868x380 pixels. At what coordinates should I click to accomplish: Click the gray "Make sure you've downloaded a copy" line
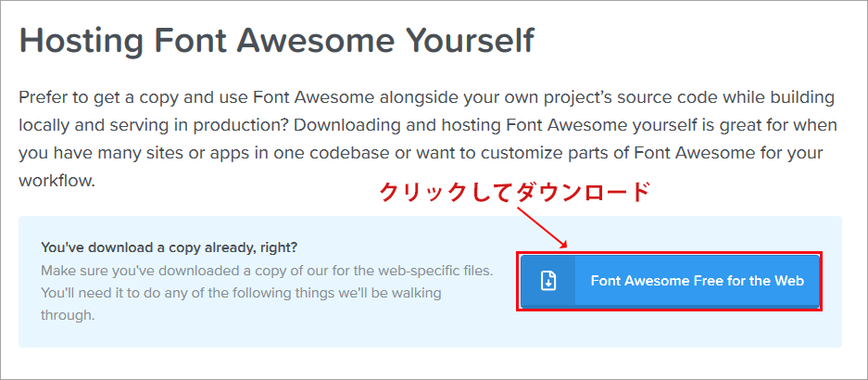pyautogui.click(x=267, y=271)
